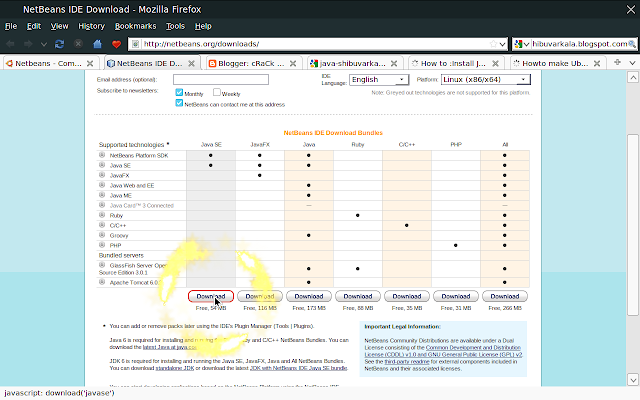
Task: Open the IDE Language dropdown
Action: tap(379, 80)
